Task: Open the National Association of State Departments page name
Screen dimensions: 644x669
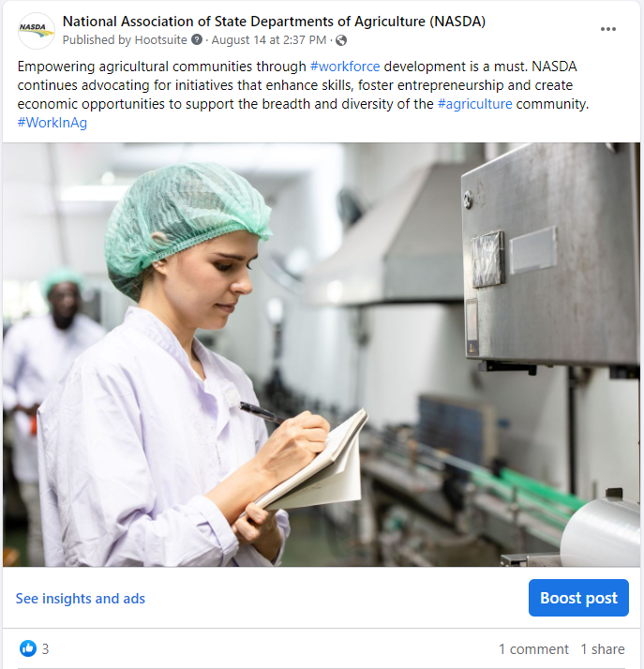Action: 274,22
